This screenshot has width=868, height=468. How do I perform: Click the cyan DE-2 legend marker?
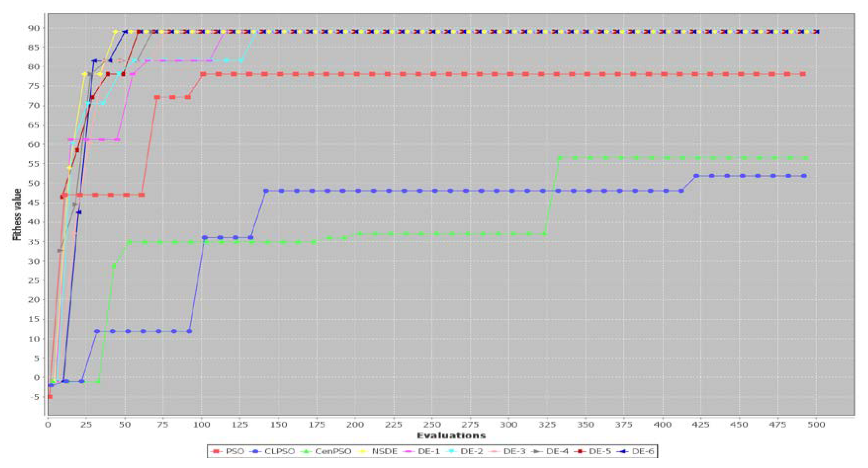[x=451, y=451]
